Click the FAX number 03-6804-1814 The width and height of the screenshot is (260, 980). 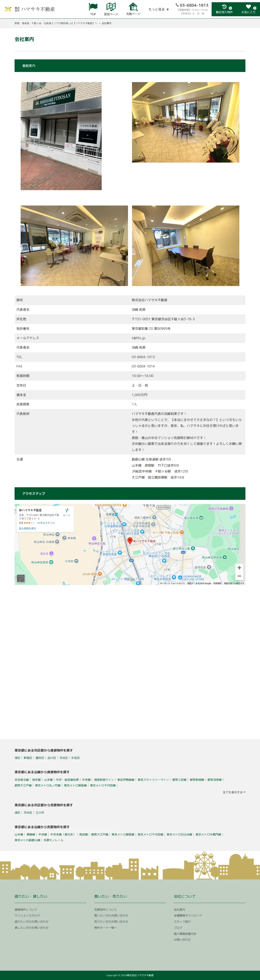[x=143, y=366]
